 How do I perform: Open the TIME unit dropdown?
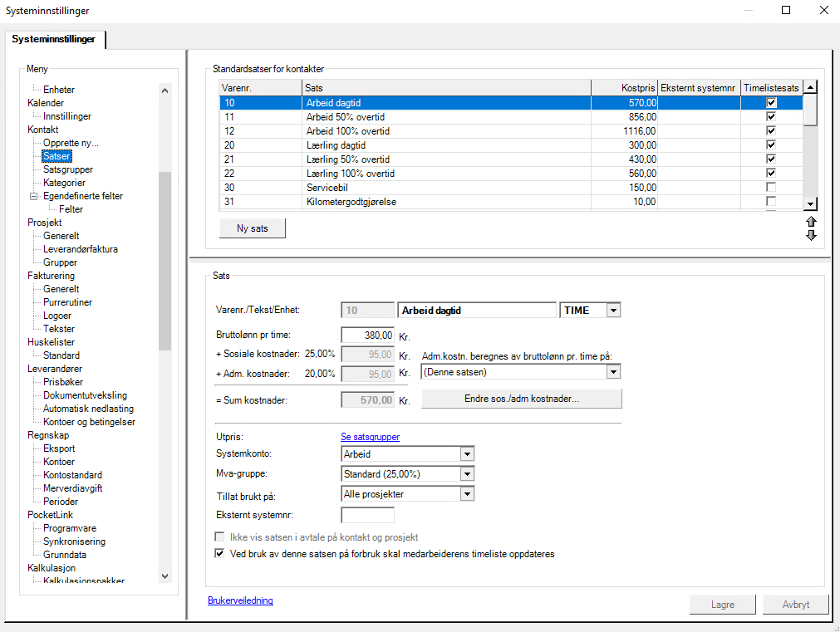coord(613,310)
